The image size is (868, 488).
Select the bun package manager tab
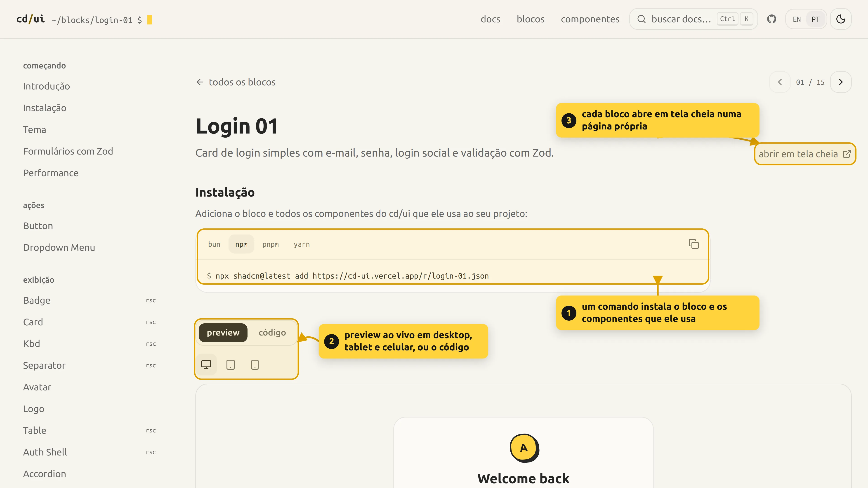coord(214,244)
